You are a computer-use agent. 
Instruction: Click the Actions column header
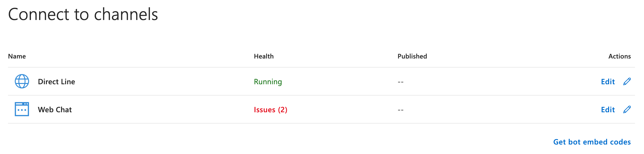pos(620,56)
